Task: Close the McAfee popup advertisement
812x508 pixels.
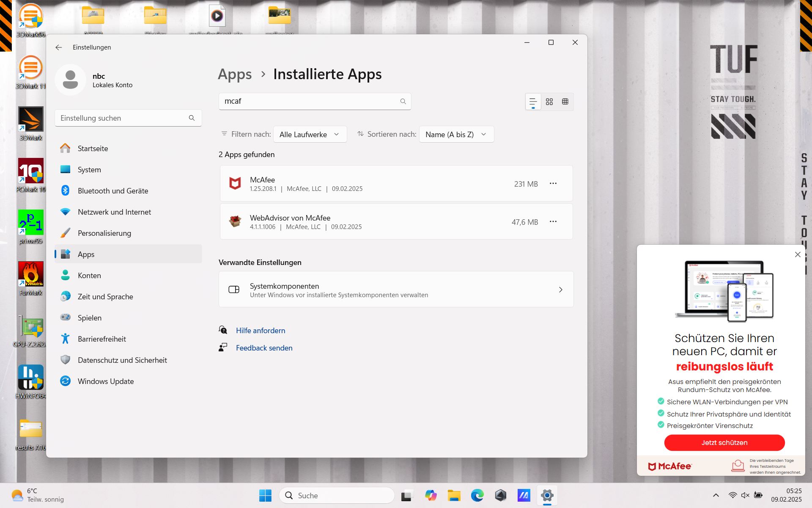Action: [797, 254]
